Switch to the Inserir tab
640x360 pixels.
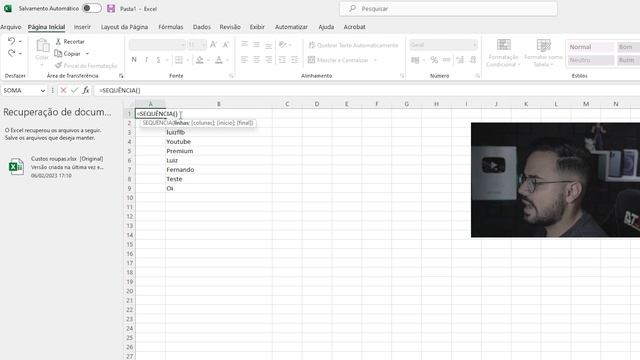82,27
